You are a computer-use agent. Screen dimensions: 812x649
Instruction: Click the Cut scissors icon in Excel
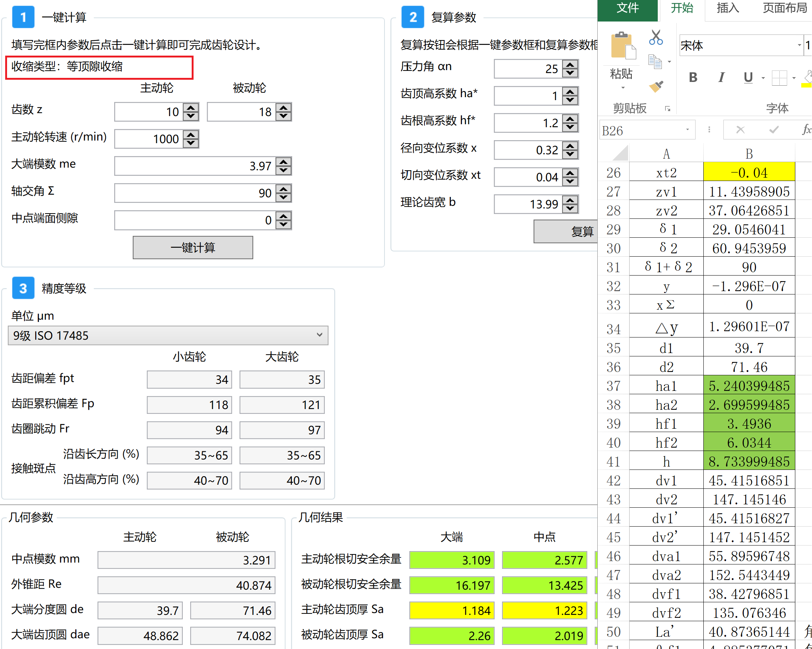click(656, 38)
